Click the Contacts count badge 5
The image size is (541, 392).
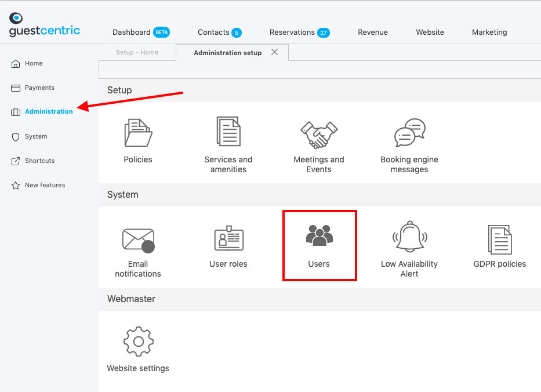(237, 33)
